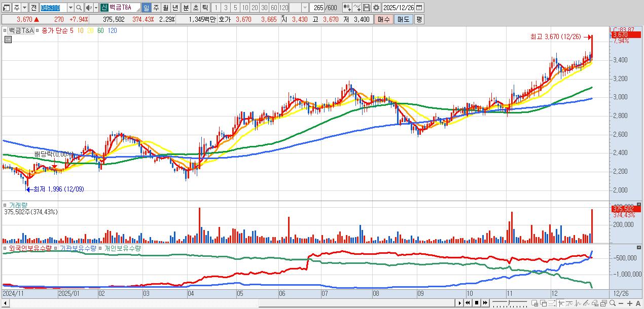Viewport: 644px width, 309px height.
Task: Toggle the left panel layout icon
Action: (x=7, y=8)
